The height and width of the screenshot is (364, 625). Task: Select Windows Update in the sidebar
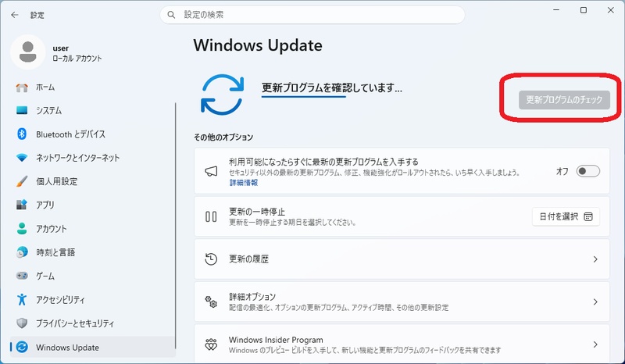pos(92,347)
